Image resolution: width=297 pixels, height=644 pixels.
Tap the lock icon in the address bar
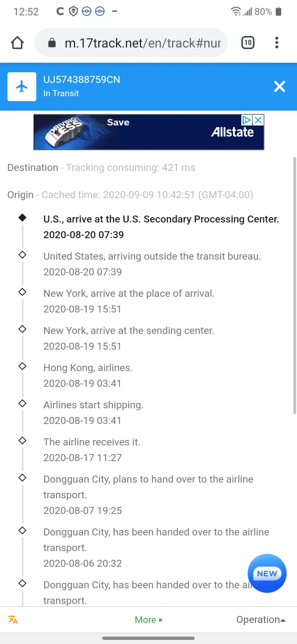point(52,43)
